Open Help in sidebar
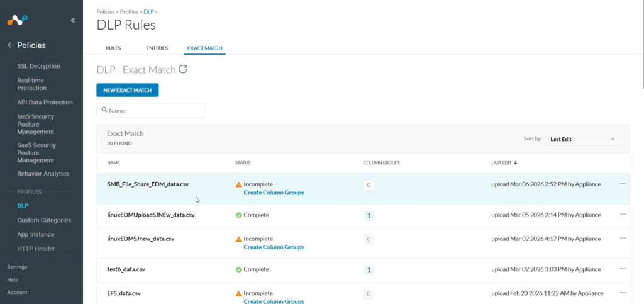The height and width of the screenshot is (304, 644). (13, 279)
